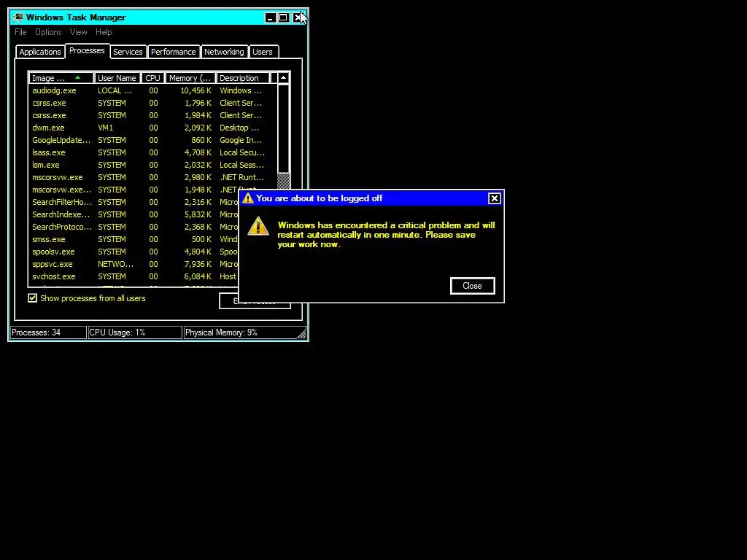Select the SearchProtocolHost process

click(x=133, y=227)
